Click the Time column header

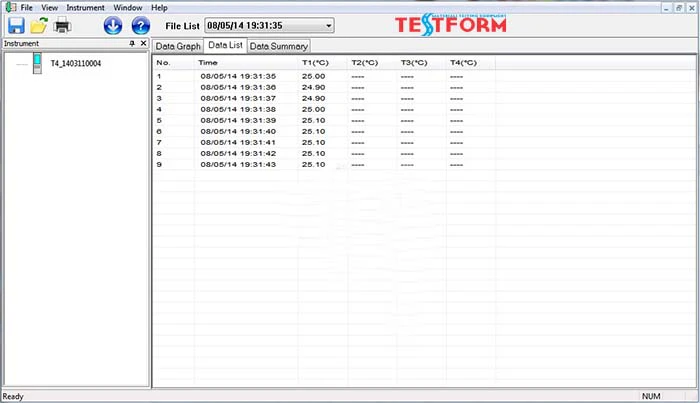[208, 62]
